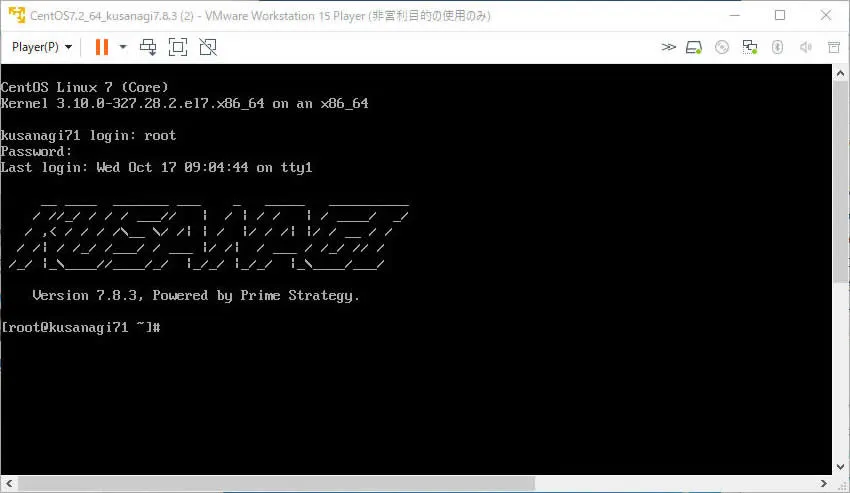Toggle the Bluetooth device connection

777,47
